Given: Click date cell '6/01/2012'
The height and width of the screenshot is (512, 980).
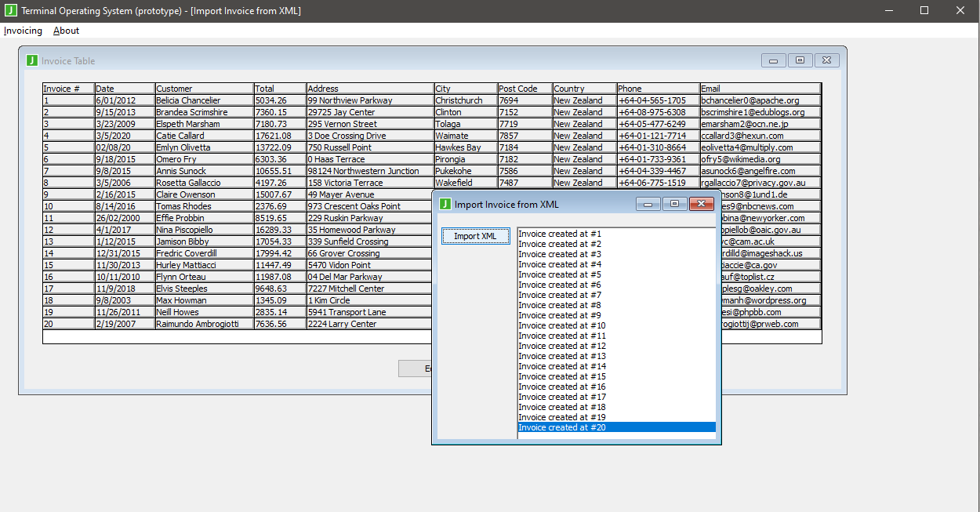Looking at the screenshot, I should coord(125,100).
